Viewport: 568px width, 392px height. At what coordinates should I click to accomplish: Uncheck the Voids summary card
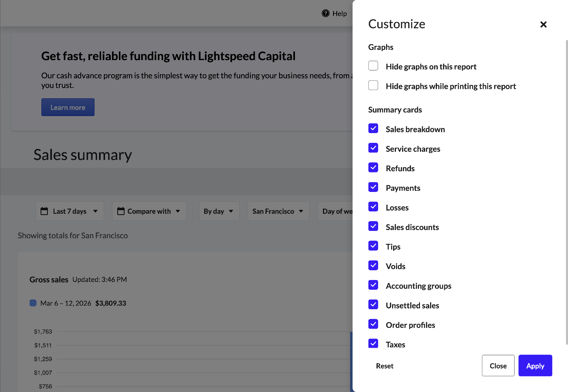click(x=373, y=265)
